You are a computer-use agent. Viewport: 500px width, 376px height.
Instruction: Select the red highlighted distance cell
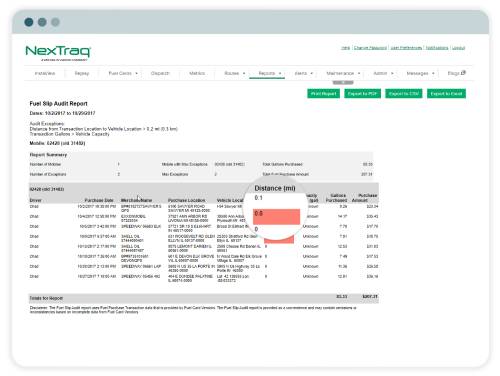(276, 216)
